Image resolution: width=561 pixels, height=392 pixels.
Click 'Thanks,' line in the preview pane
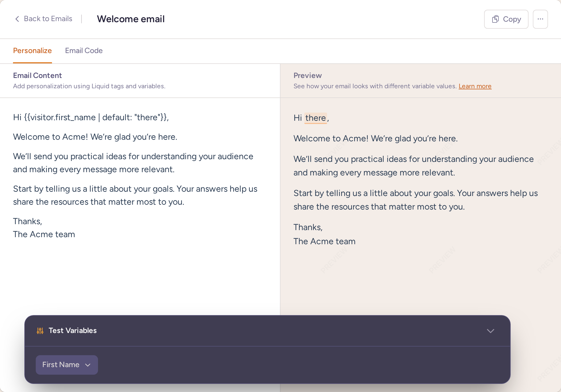308,227
